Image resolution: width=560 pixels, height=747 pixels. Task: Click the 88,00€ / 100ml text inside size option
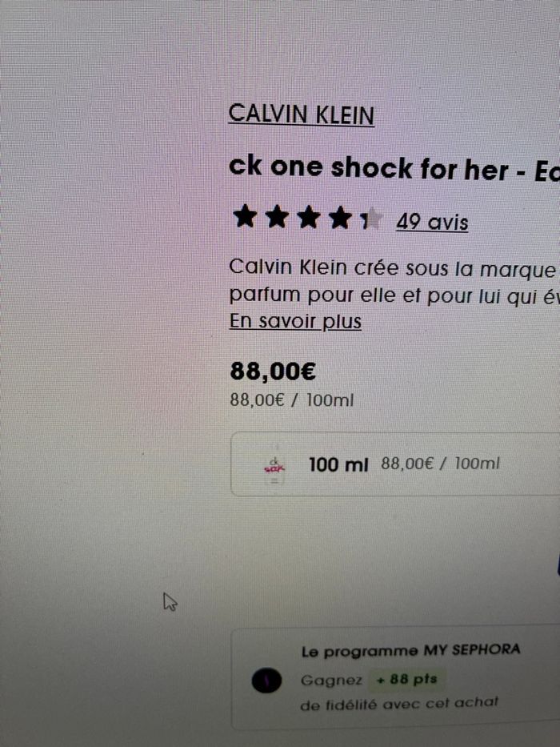440,463
